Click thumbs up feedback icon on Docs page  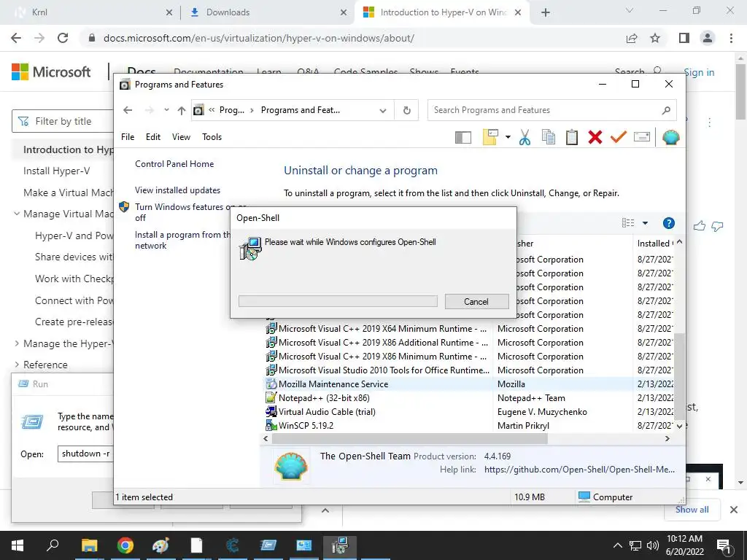pyautogui.click(x=700, y=226)
